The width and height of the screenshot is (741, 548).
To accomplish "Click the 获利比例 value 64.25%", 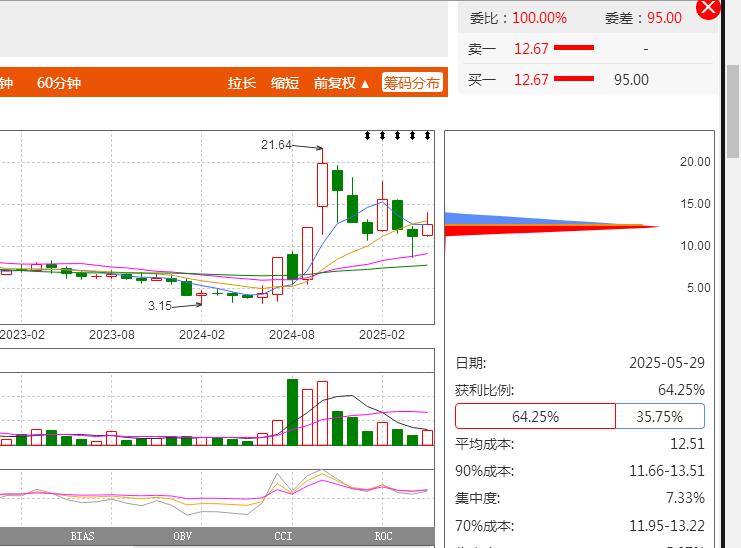I will [x=681, y=390].
